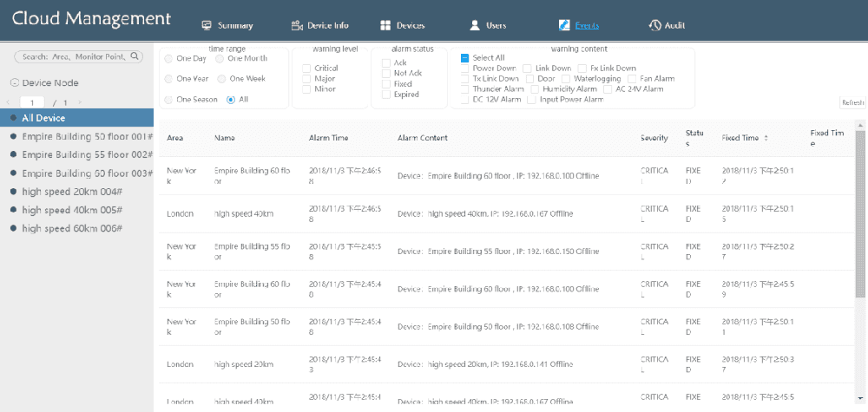Click the Users person icon

(x=475, y=25)
